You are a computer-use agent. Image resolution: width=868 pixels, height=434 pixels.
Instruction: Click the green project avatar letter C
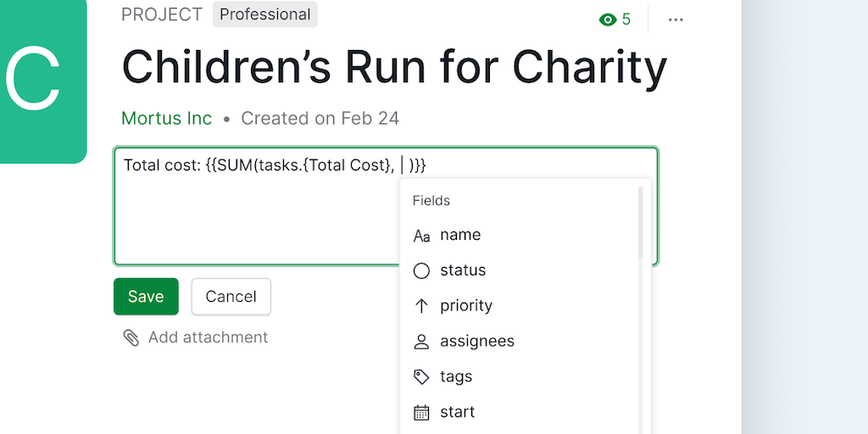34,78
